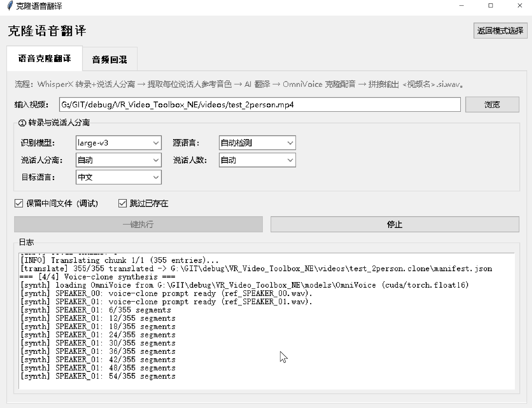Toggle the 保留中间文件 (调试) checkbox
Image resolution: width=532 pixels, height=408 pixels.
tap(19, 204)
